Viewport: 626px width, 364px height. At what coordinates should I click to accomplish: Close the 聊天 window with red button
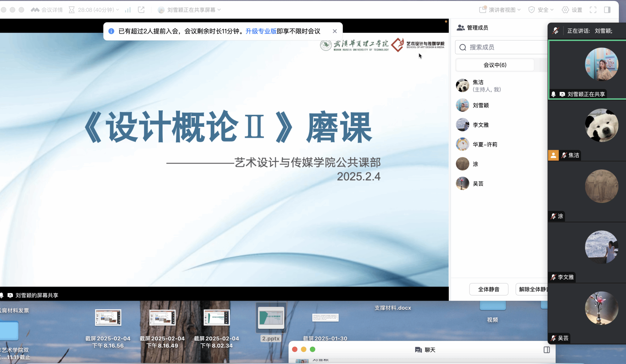295,349
